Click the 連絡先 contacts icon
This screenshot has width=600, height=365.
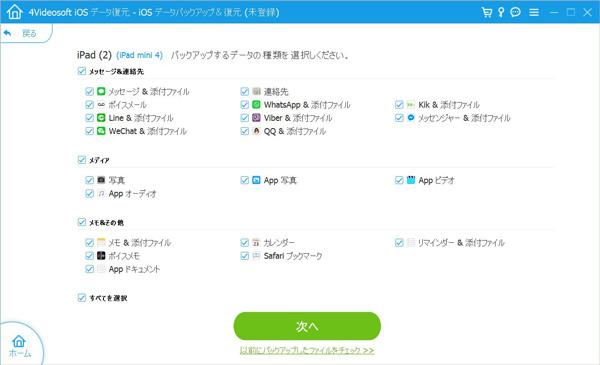pyautogui.click(x=256, y=91)
